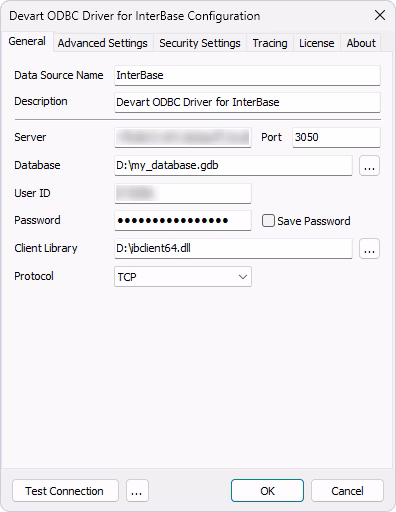Image resolution: width=396 pixels, height=512 pixels.
Task: Click the Data Source Name field
Action: (x=247, y=75)
